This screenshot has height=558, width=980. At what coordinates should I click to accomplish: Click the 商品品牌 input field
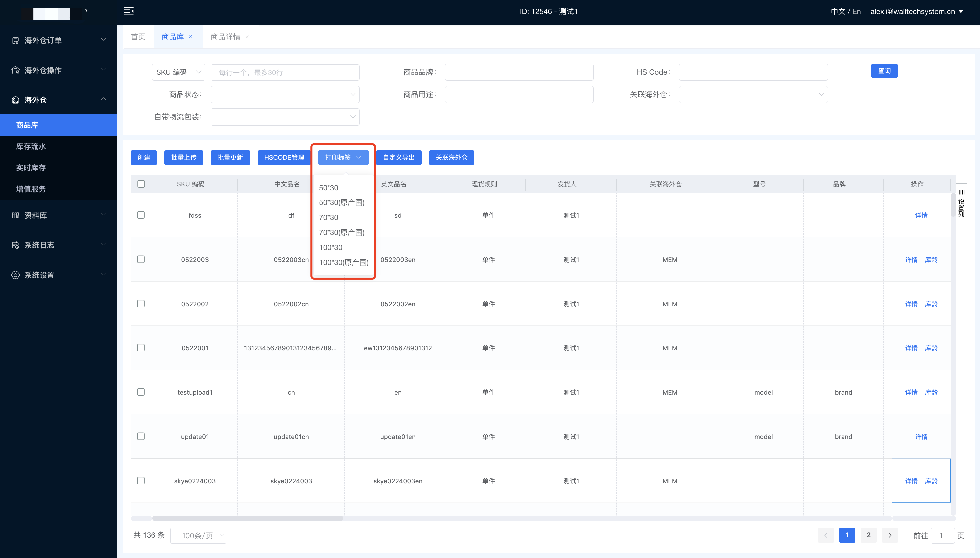tap(519, 72)
